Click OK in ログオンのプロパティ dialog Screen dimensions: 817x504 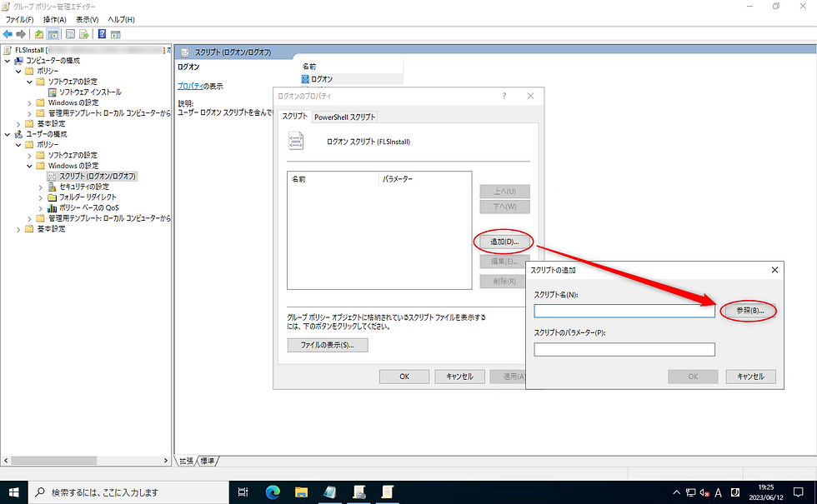click(x=404, y=376)
